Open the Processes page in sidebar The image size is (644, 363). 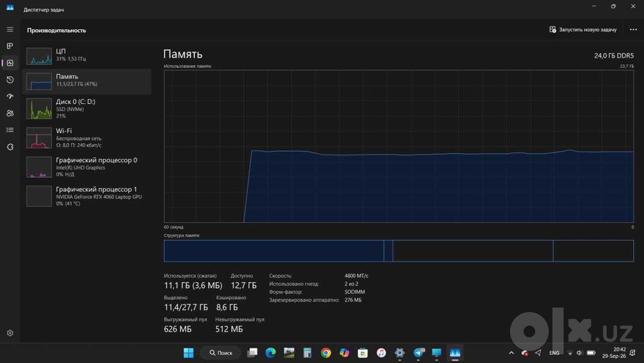click(10, 46)
